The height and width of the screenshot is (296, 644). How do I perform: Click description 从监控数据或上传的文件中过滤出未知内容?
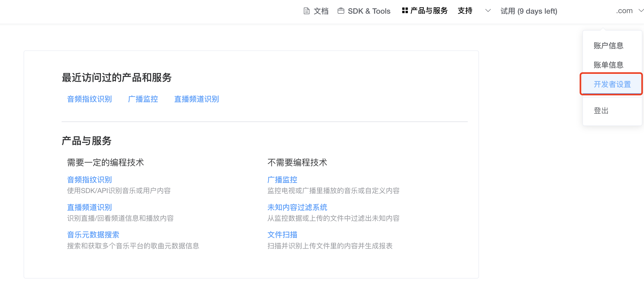[x=334, y=219]
